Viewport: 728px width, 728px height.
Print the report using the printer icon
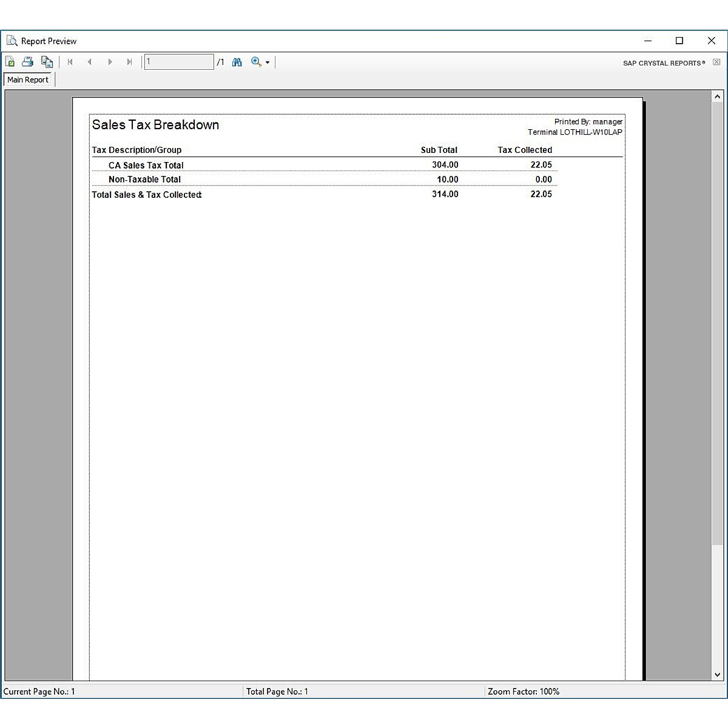[28, 62]
